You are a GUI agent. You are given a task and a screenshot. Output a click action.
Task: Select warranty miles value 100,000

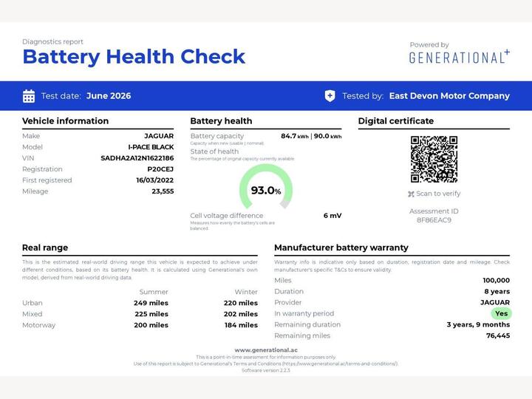point(496,281)
